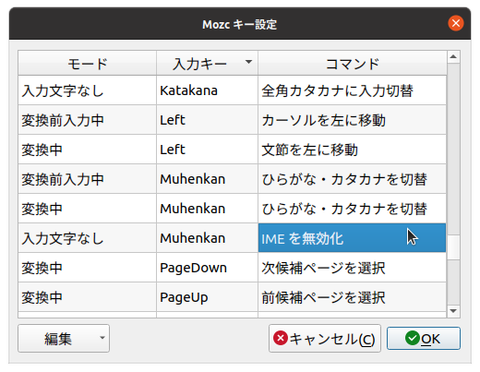Click the キャンセル button
Viewport: 480px width, 372px height.
click(325, 339)
